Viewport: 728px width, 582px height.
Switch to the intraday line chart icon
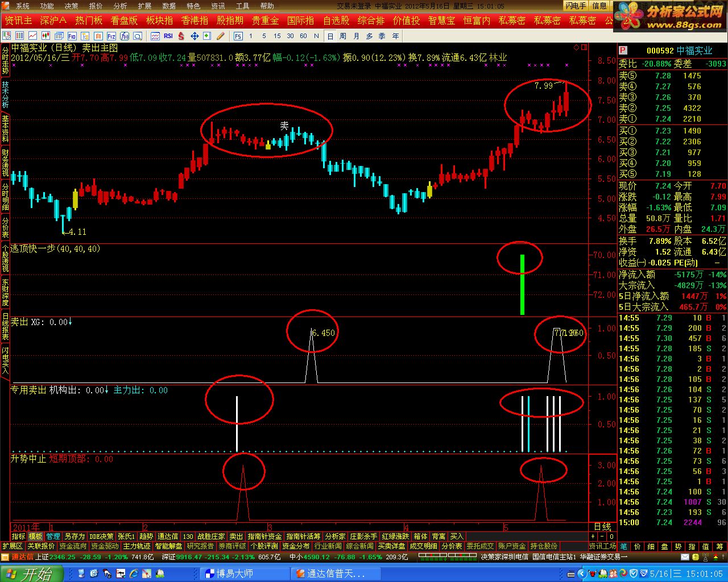point(32,36)
